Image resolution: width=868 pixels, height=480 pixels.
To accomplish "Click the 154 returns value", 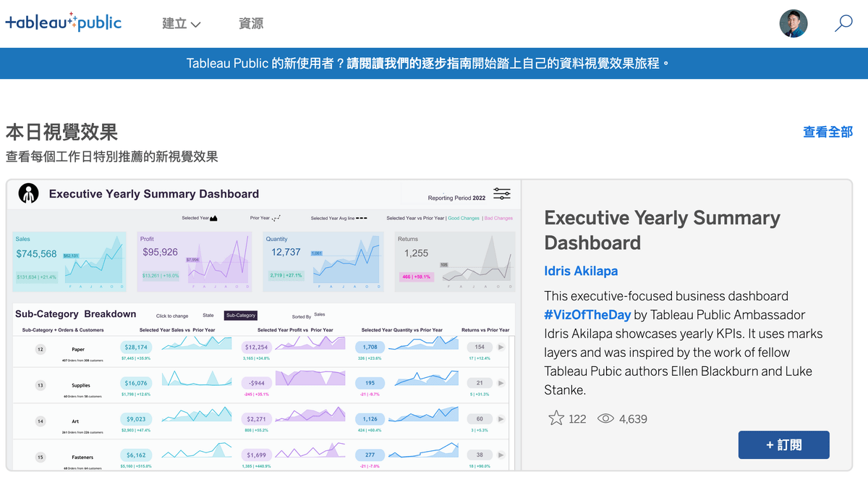I will [480, 348].
